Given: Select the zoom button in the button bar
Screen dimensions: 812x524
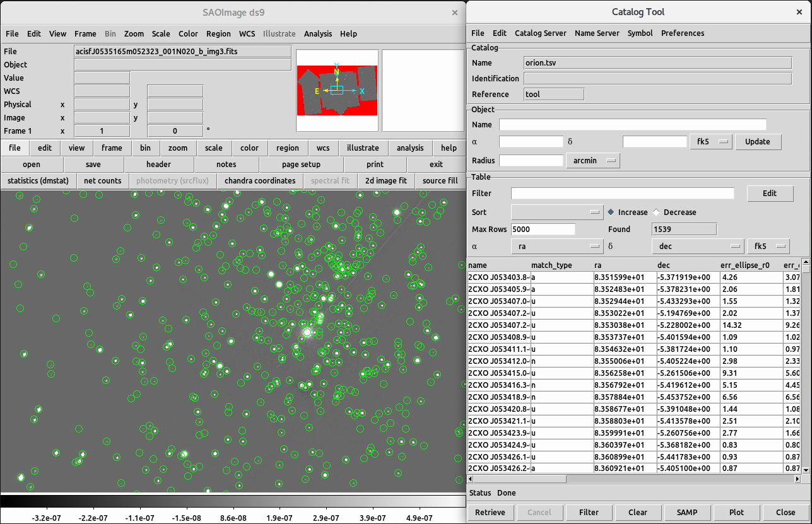Looking at the screenshot, I should 178,148.
